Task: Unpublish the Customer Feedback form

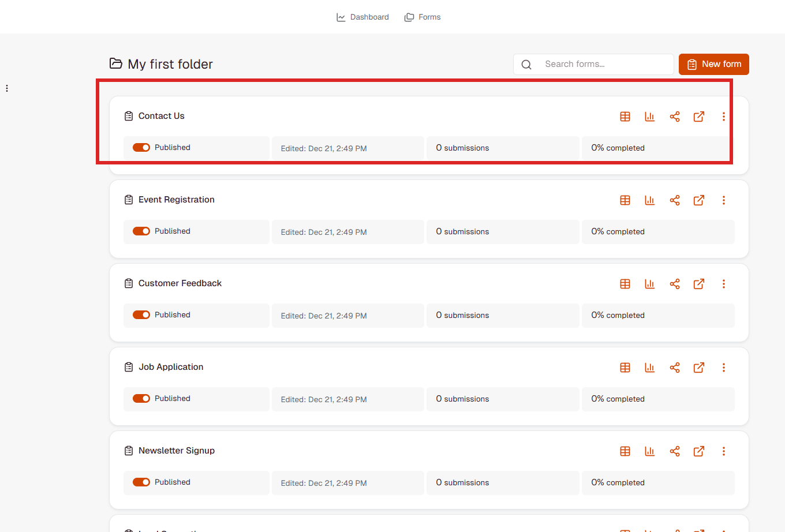Action: [x=141, y=314]
